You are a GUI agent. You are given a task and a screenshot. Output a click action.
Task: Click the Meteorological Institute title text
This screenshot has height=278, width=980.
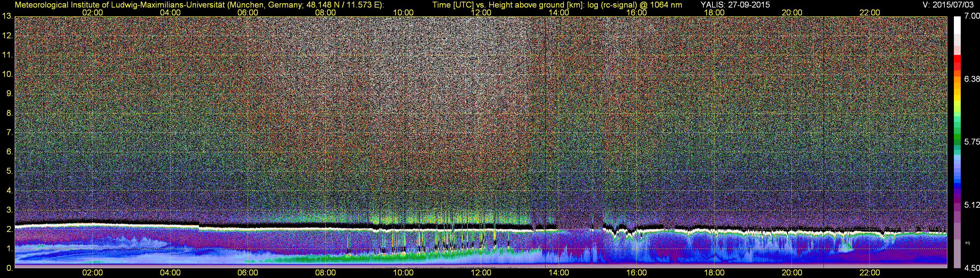coord(199,5)
